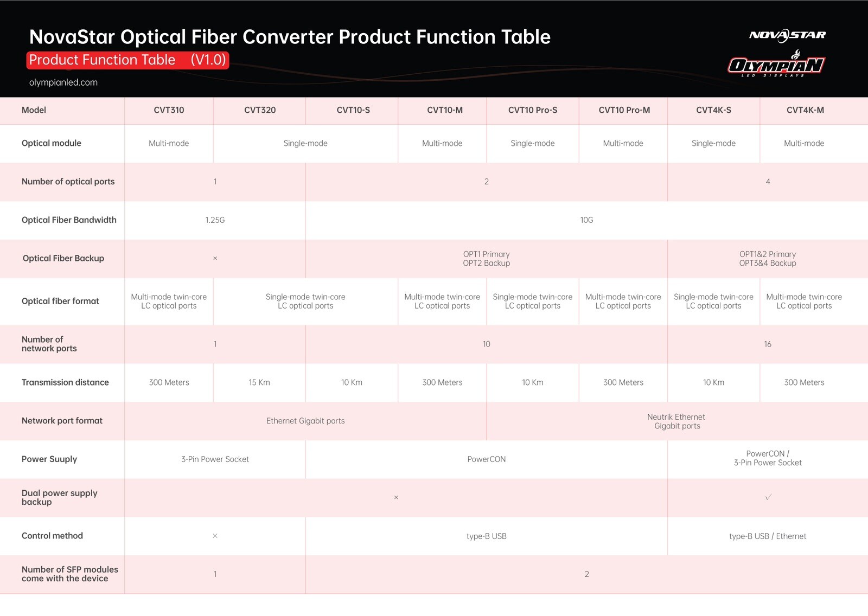868x616 pixels.
Task: Open the olympianled.com link
Action: (63, 82)
